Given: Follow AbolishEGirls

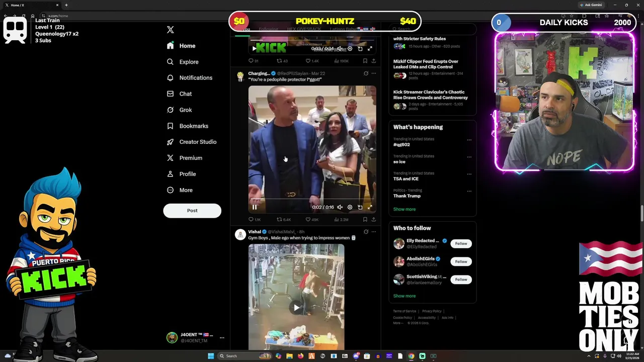Looking at the screenshot, I should 461,261.
